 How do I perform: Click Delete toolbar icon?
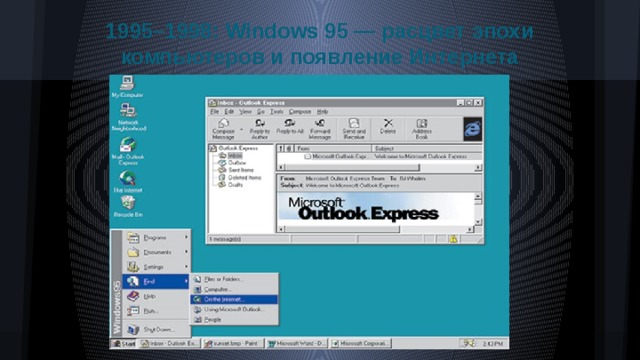point(388,127)
